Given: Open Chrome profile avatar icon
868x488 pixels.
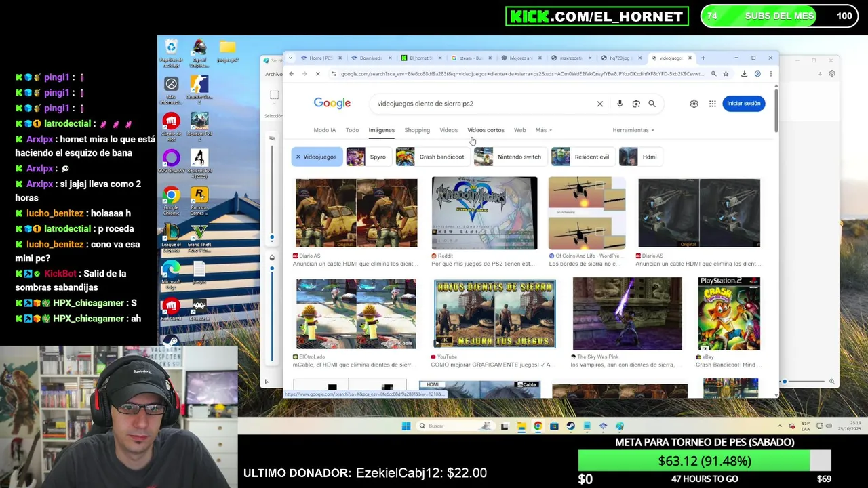Looking at the screenshot, I should (x=757, y=74).
